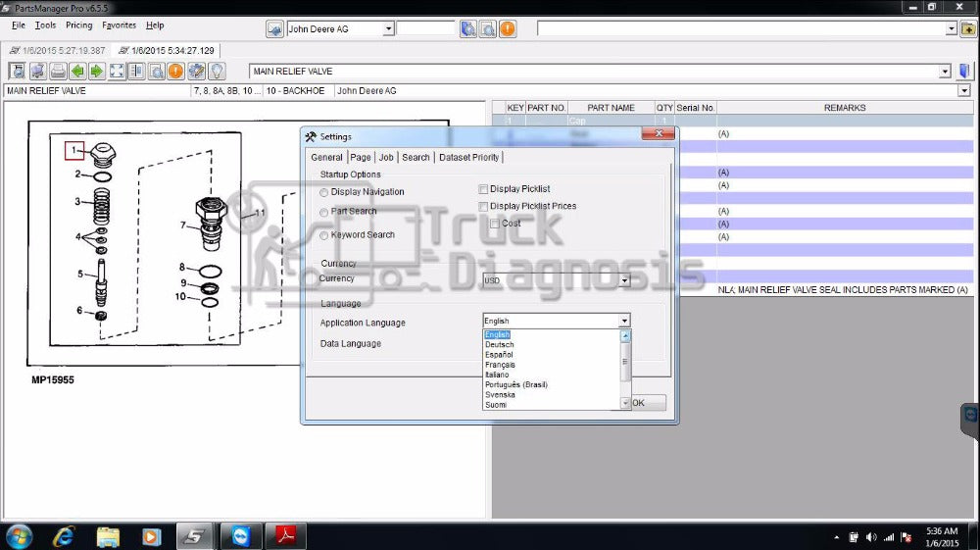Collapse the Application Language dropdown arrow
Viewport: 980px width, 550px height.
(624, 321)
